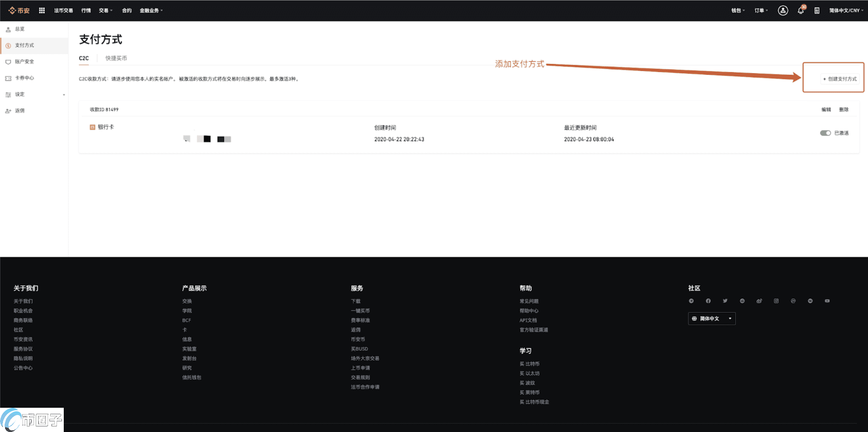The height and width of the screenshot is (432, 868).
Task: Click the 创建支付方式 button
Action: (x=840, y=79)
